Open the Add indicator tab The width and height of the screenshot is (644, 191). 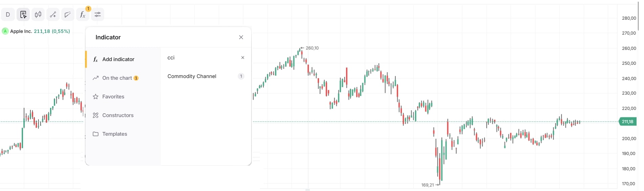118,59
